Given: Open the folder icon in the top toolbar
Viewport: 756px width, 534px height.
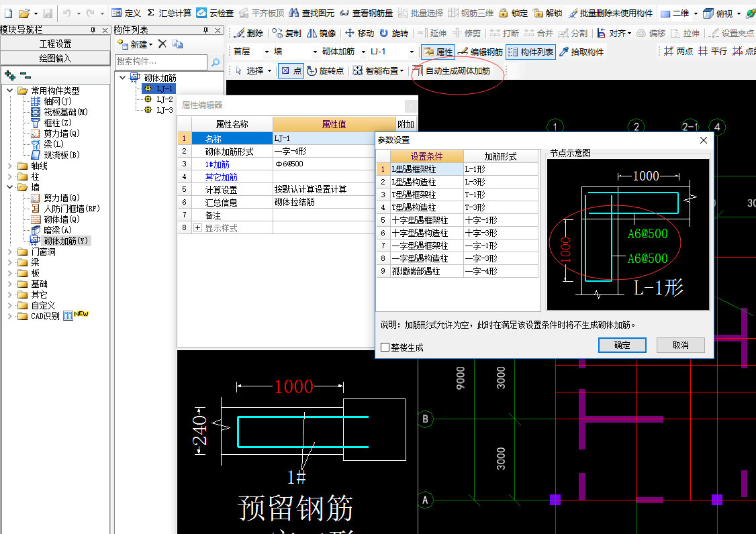Looking at the screenshot, I should pos(23,13).
